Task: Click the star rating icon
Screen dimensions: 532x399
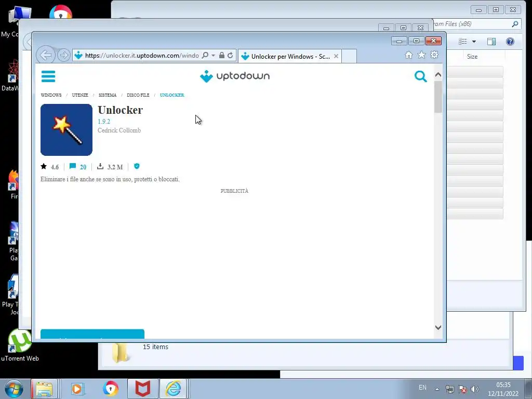Action: (44, 166)
